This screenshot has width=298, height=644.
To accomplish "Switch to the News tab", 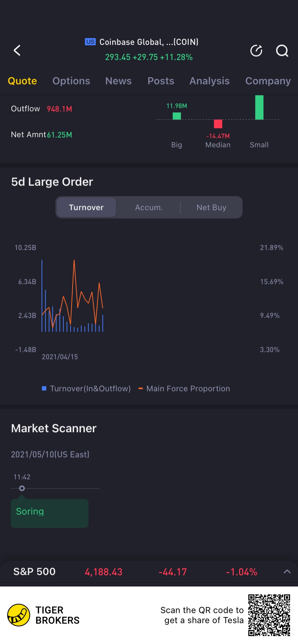I will (x=118, y=81).
